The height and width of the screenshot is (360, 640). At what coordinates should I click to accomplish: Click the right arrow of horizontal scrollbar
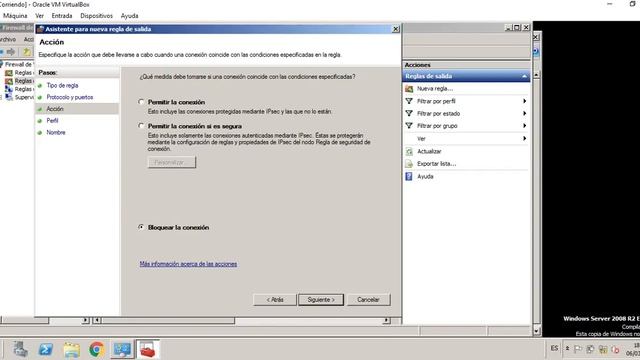pos(386,320)
